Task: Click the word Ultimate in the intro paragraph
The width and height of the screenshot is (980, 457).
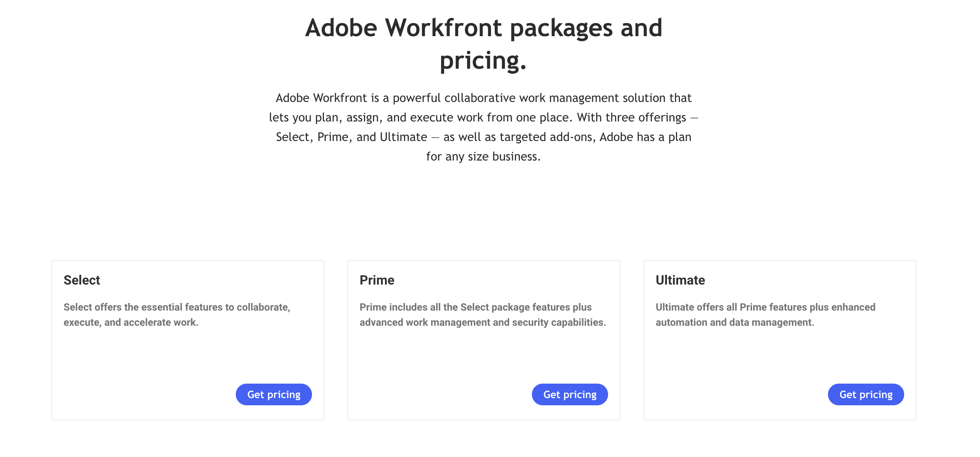Action: [x=403, y=137]
